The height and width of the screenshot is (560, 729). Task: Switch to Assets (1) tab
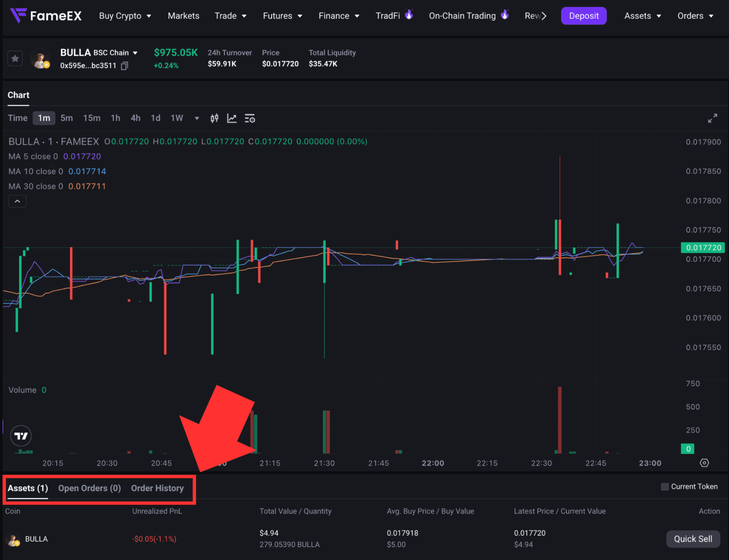coord(28,488)
